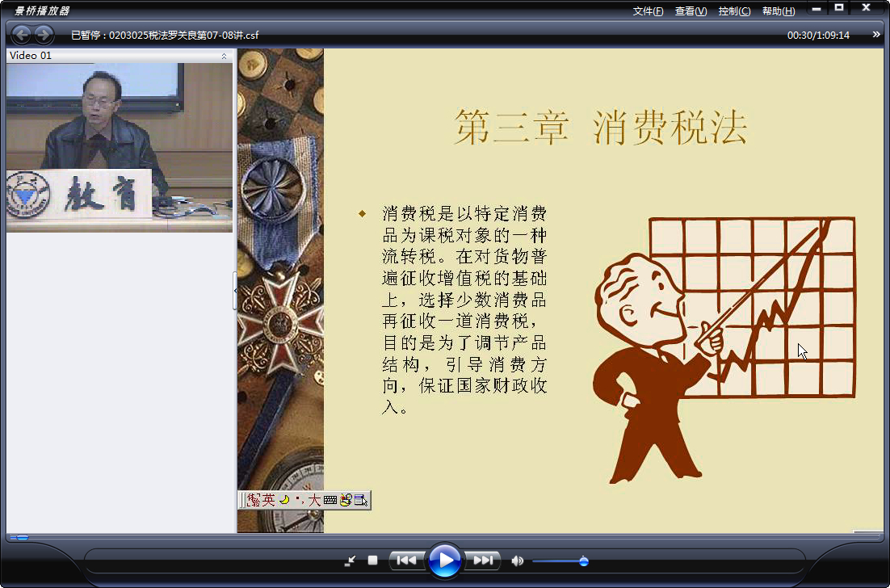The image size is (890, 588).
Task: Click the paused file name in title bar
Action: 165,36
